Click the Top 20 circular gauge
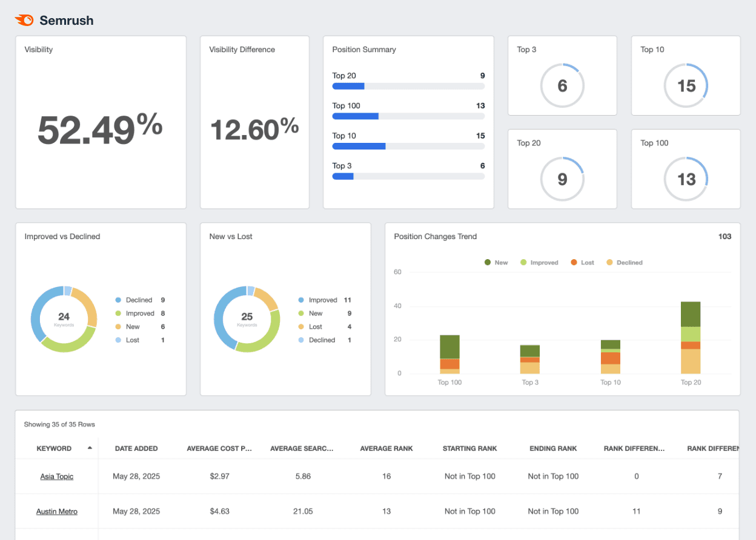756x540 pixels. (x=562, y=179)
